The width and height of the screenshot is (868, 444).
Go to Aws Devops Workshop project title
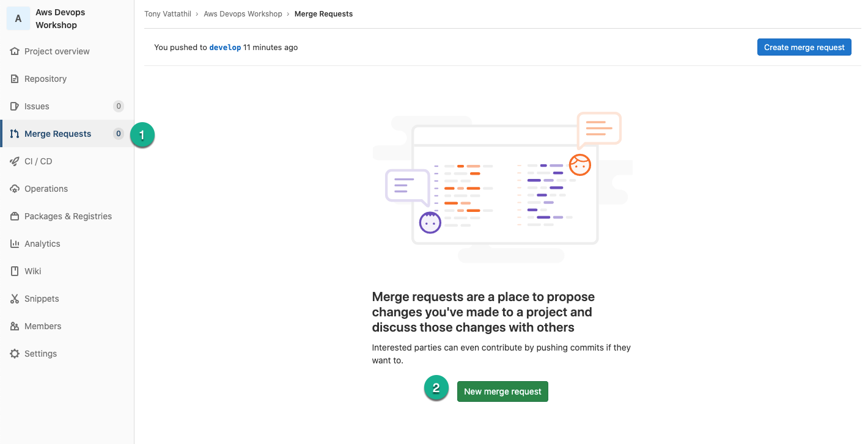point(61,19)
